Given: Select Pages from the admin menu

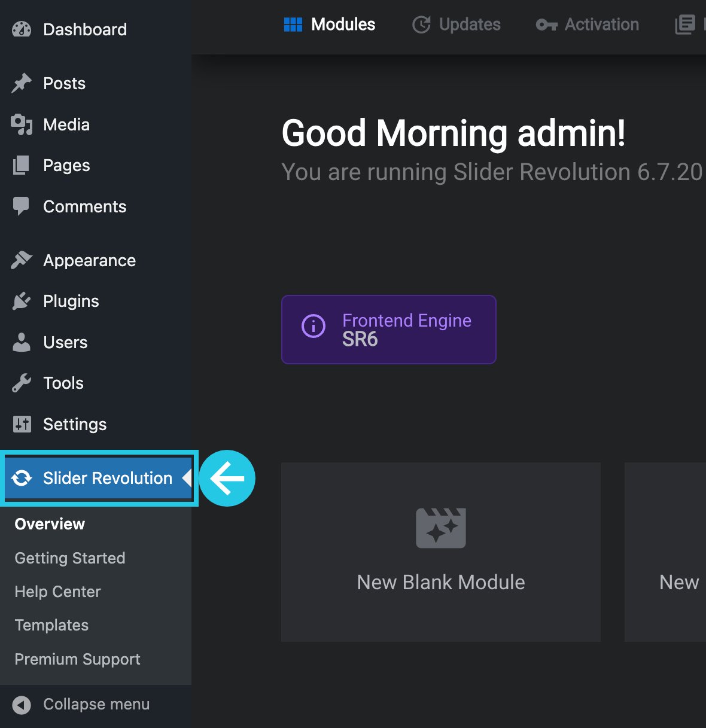Looking at the screenshot, I should pyautogui.click(x=96, y=165).
